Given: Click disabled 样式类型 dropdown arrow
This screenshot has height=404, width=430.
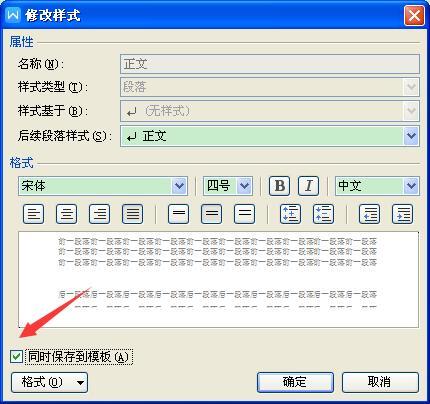Looking at the screenshot, I should [x=411, y=87].
